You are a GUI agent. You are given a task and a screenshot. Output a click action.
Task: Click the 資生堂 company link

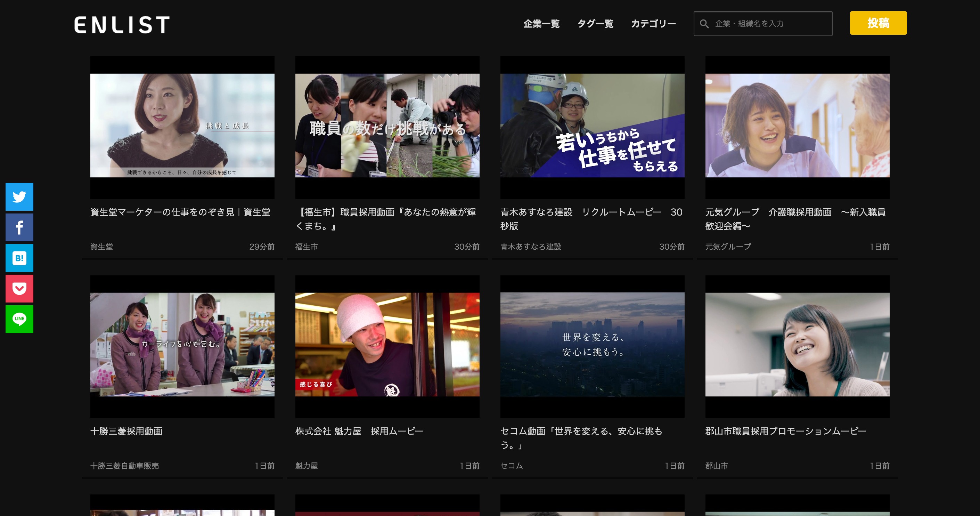pyautogui.click(x=101, y=247)
